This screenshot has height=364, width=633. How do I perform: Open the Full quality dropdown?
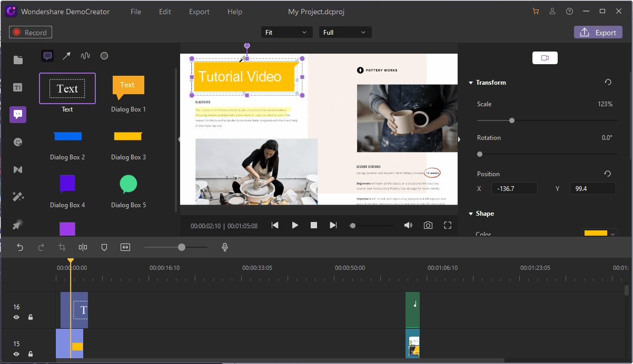coord(345,33)
